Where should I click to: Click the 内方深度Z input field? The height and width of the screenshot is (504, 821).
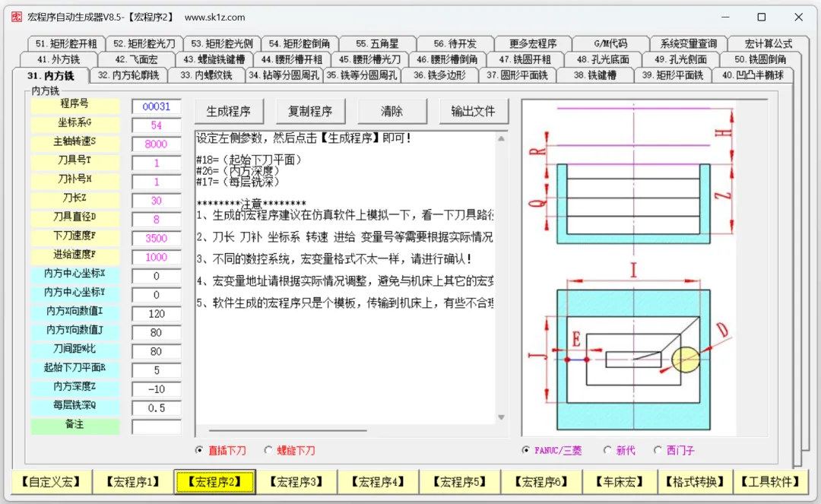(x=157, y=389)
